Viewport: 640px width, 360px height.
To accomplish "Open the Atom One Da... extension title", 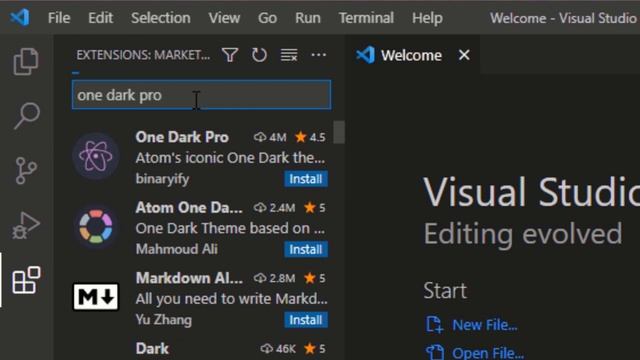I will (189, 208).
